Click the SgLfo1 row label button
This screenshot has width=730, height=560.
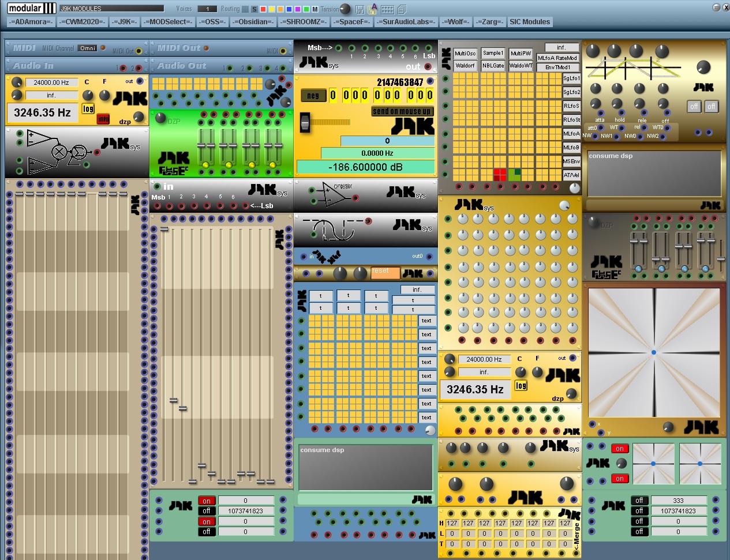571,78
